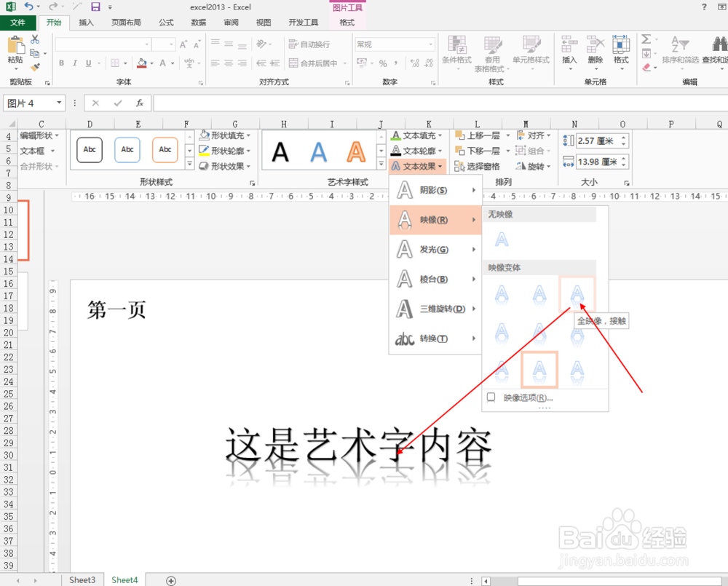Select the 全映像，接触 reflection variant
Viewport: 728px width, 586px height.
577,295
